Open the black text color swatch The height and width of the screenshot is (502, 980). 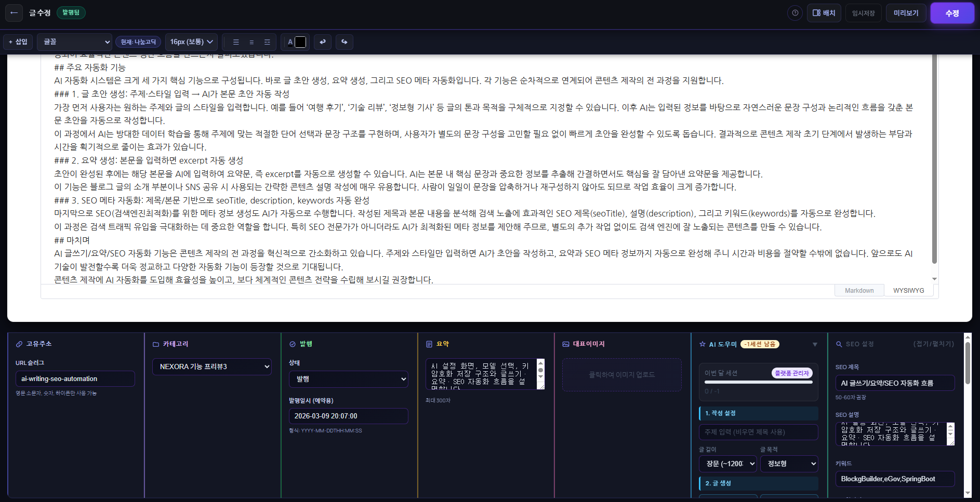300,42
